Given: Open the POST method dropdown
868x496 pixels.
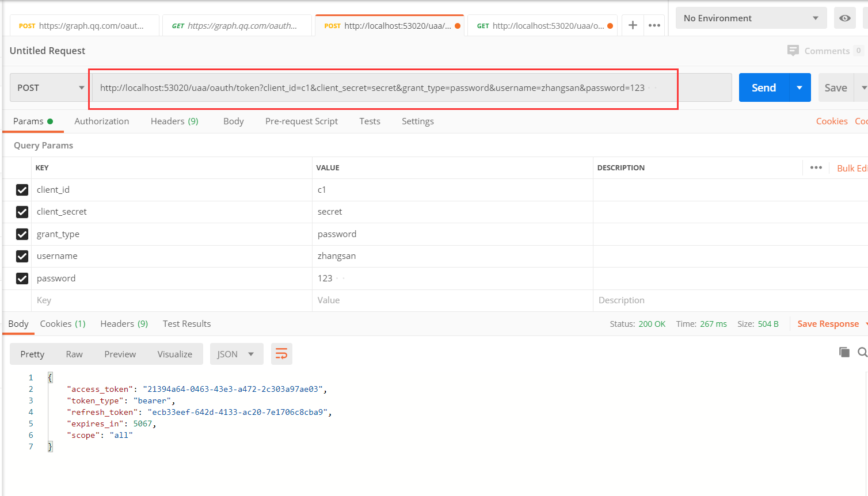Looking at the screenshot, I should point(50,88).
